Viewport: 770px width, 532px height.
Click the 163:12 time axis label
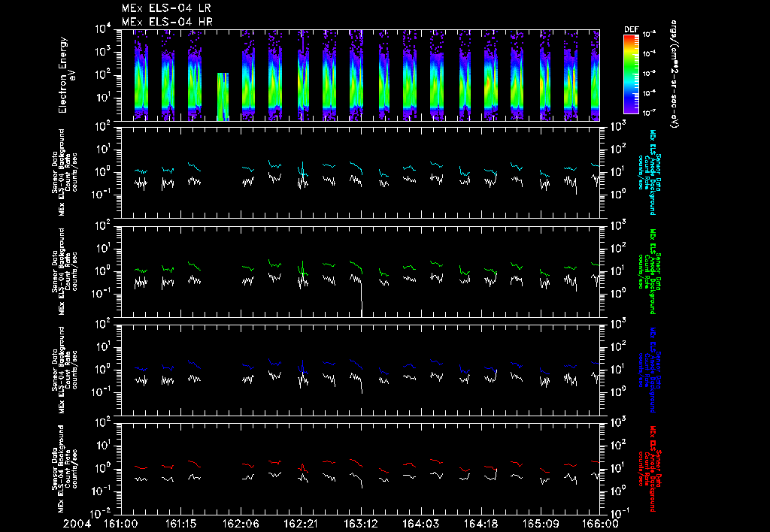pos(361,524)
